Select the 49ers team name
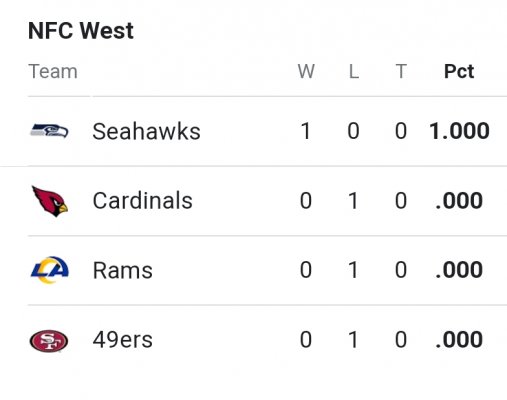Viewport: 507px width, 400px height. [123, 340]
